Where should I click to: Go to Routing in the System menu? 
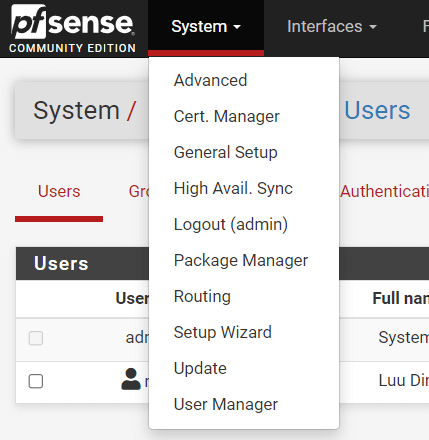(202, 296)
